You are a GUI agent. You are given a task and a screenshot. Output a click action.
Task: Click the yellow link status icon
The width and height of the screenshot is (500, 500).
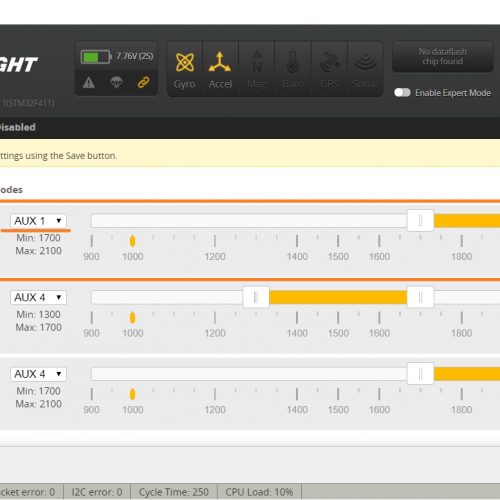coord(144,82)
